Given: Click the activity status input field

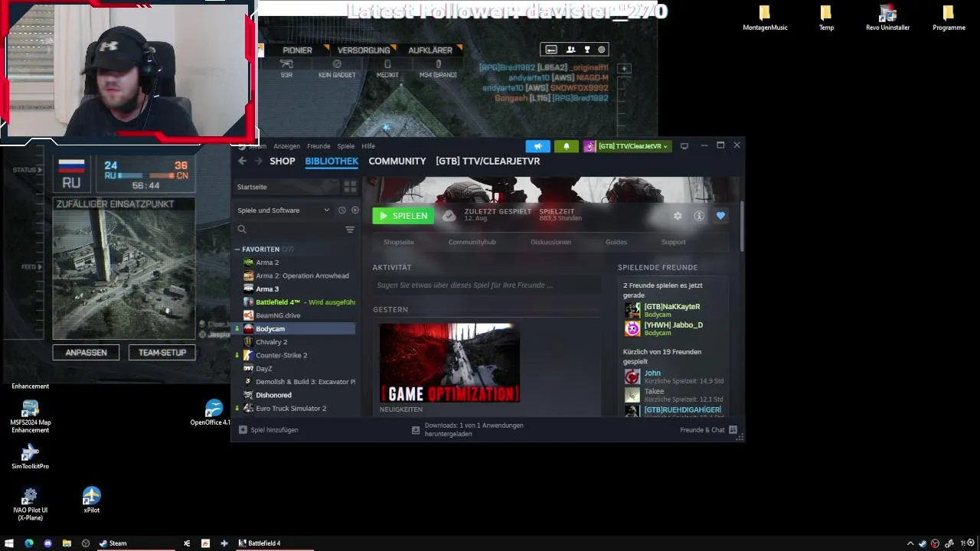Looking at the screenshot, I should [x=487, y=285].
